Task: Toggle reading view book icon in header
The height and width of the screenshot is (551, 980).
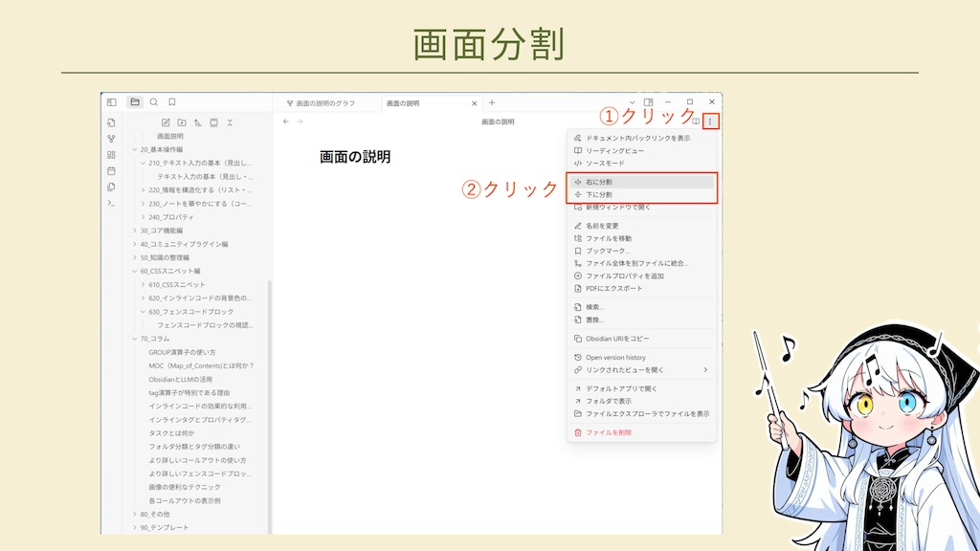Action: click(x=696, y=121)
